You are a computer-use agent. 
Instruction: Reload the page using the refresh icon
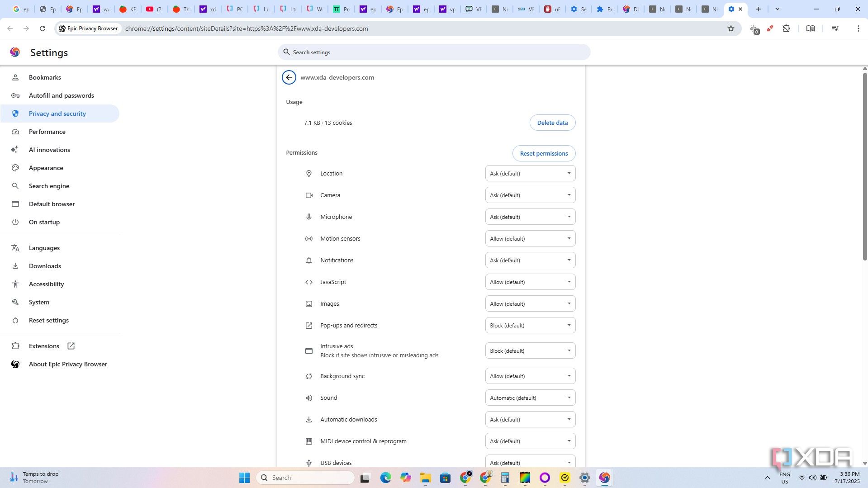(x=43, y=28)
